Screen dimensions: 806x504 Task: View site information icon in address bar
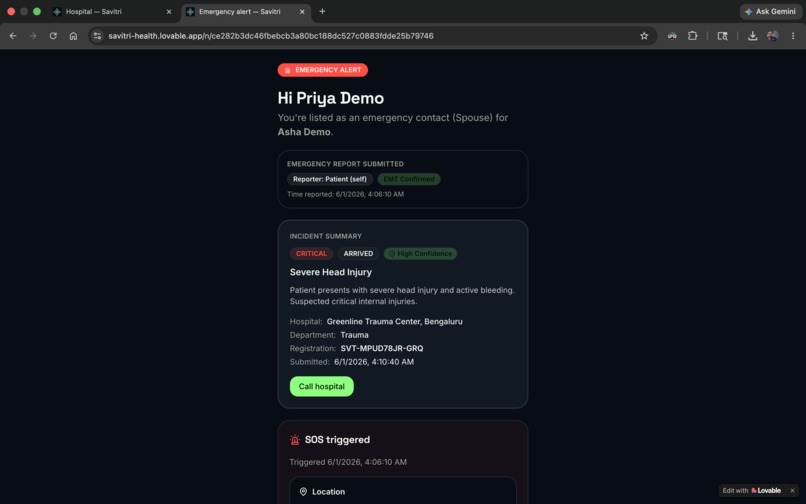pyautogui.click(x=97, y=36)
